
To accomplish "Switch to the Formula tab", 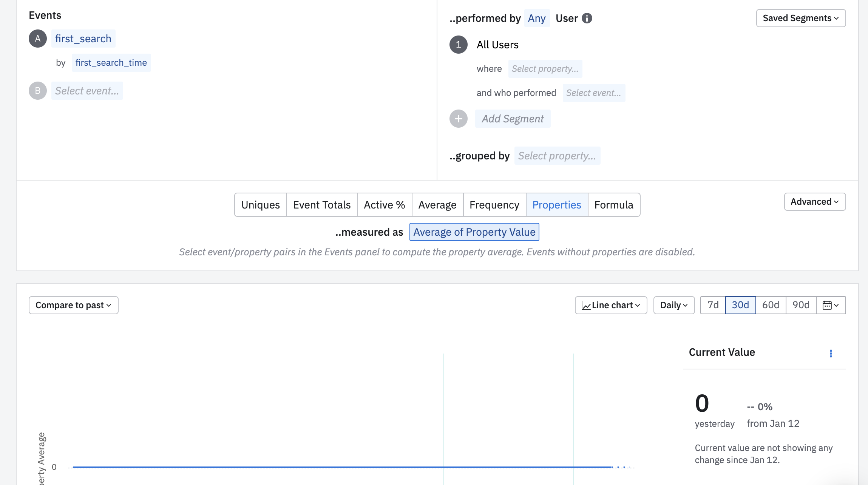I will pos(613,205).
